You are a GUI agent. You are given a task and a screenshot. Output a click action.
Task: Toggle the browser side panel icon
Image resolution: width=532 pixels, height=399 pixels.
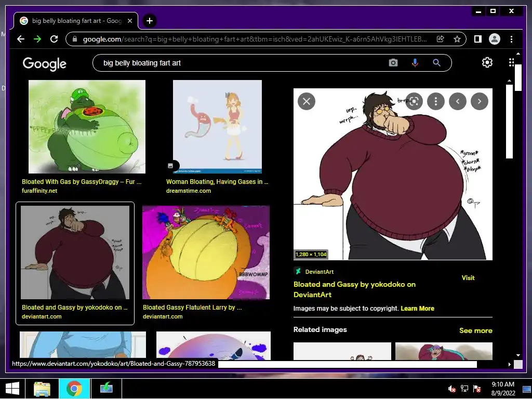[478, 39]
